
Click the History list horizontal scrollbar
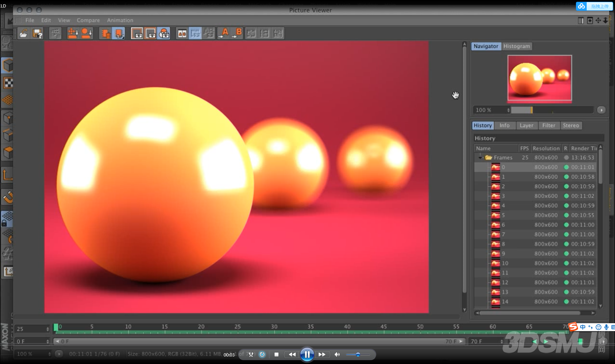pyautogui.click(x=530, y=313)
